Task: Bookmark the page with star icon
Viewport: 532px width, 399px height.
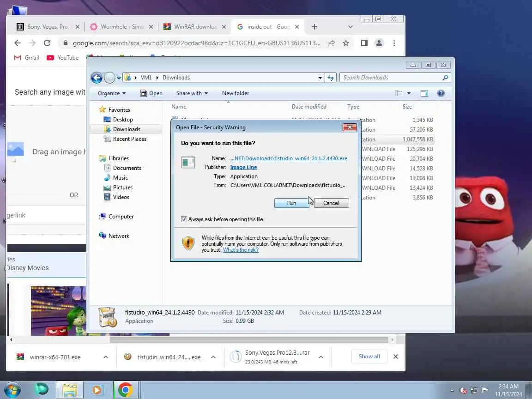Action: pos(346,43)
